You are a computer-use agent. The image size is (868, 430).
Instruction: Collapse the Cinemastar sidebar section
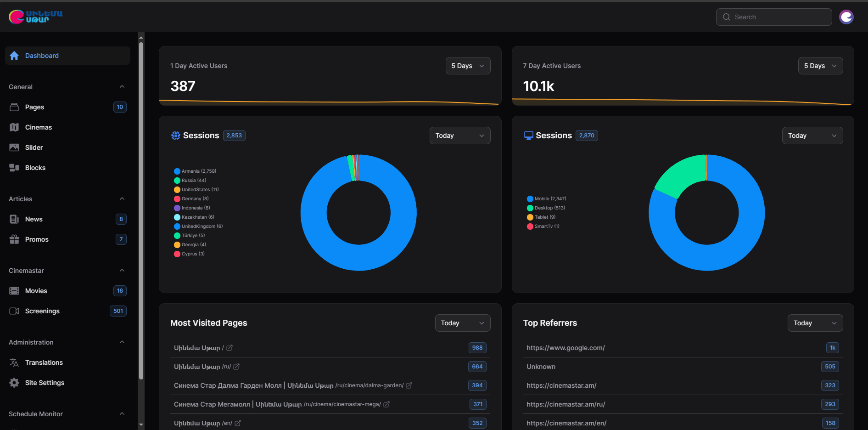(x=122, y=271)
